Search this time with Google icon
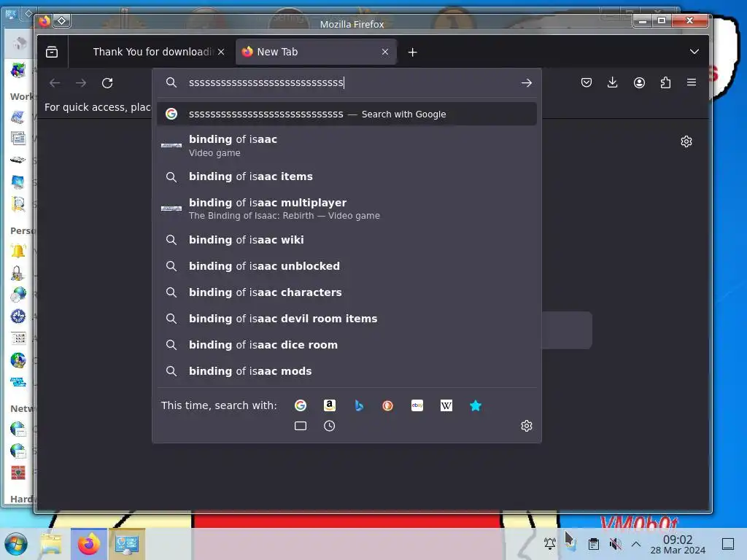The height and width of the screenshot is (560, 747). click(301, 405)
